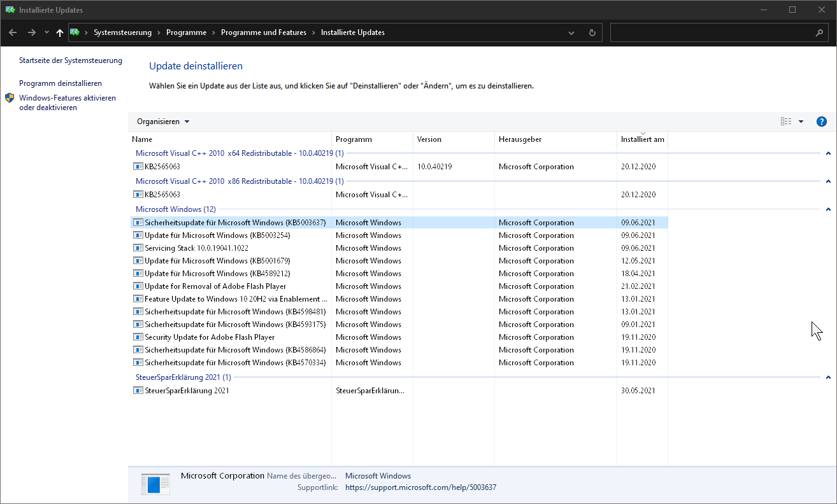The width and height of the screenshot is (837, 504).
Task: Select Security Update for Adobe Flash Player
Action: (x=210, y=337)
